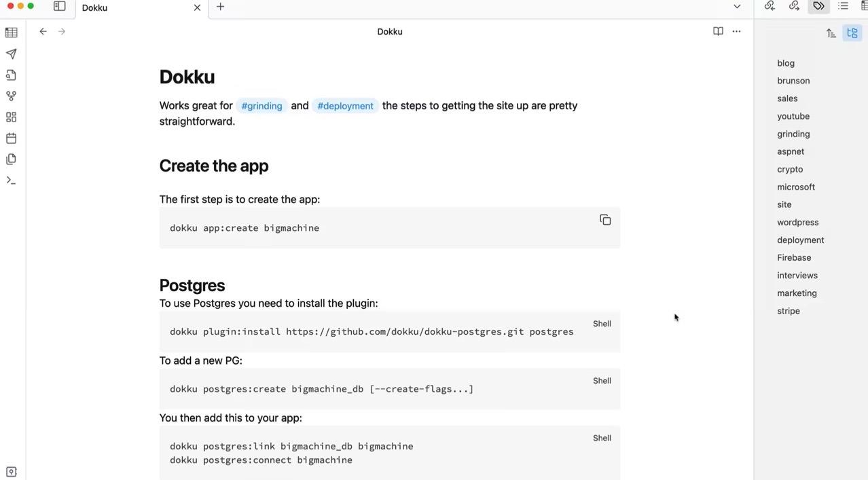
Task: Open the outgoing links panel icon
Action: pos(794,6)
